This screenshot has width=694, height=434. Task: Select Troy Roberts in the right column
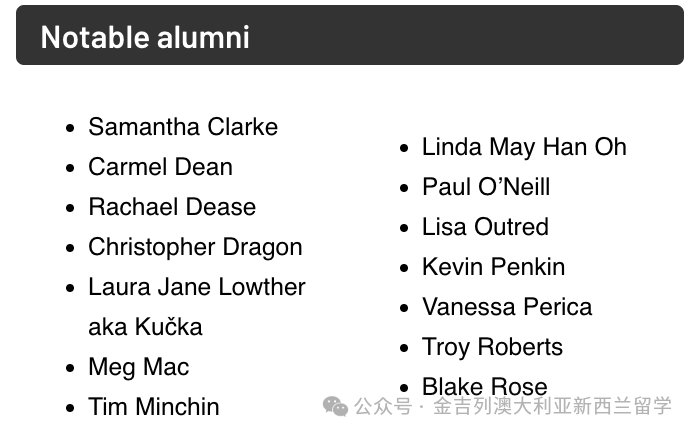coord(492,347)
